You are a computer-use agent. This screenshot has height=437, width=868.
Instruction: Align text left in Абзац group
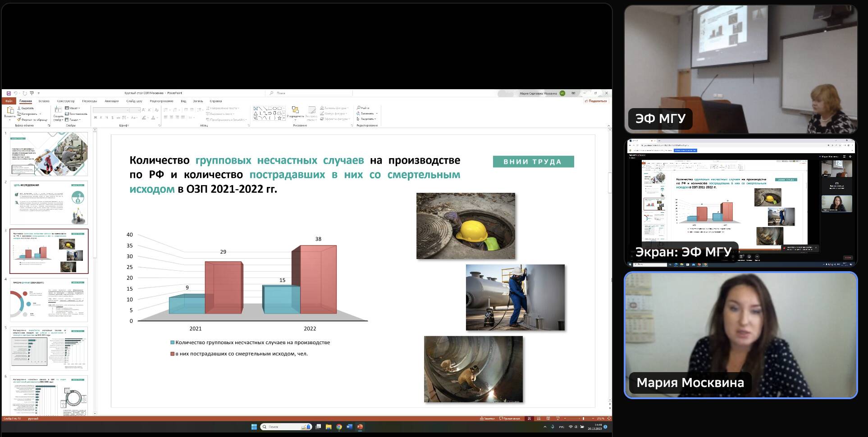click(x=165, y=117)
